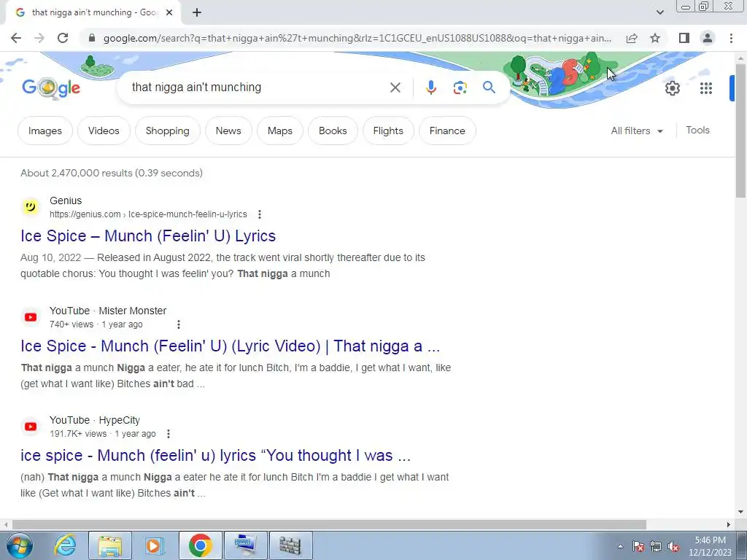Click the horizontal scrollbar thumb
This screenshot has height=560, width=747.
(329, 524)
